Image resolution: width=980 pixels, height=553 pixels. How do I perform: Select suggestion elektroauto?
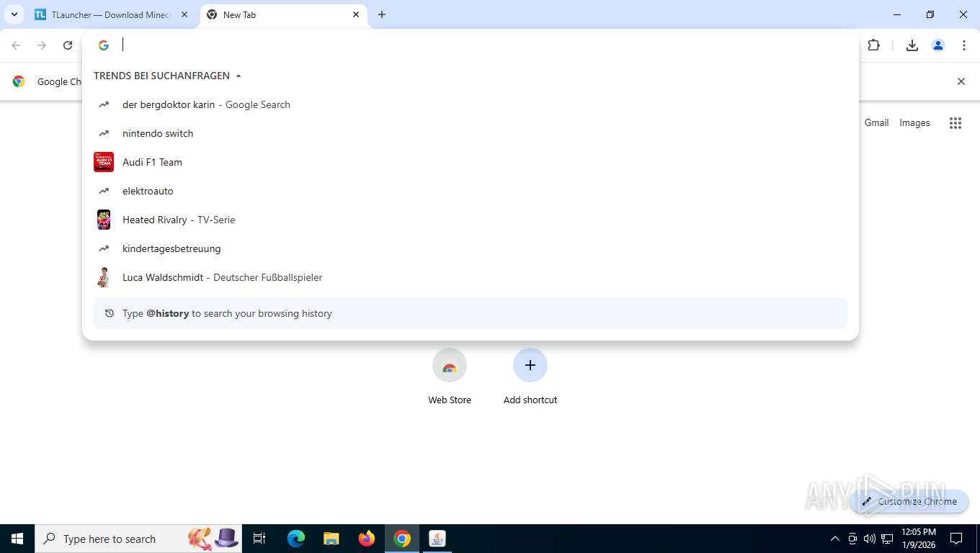[x=470, y=191]
